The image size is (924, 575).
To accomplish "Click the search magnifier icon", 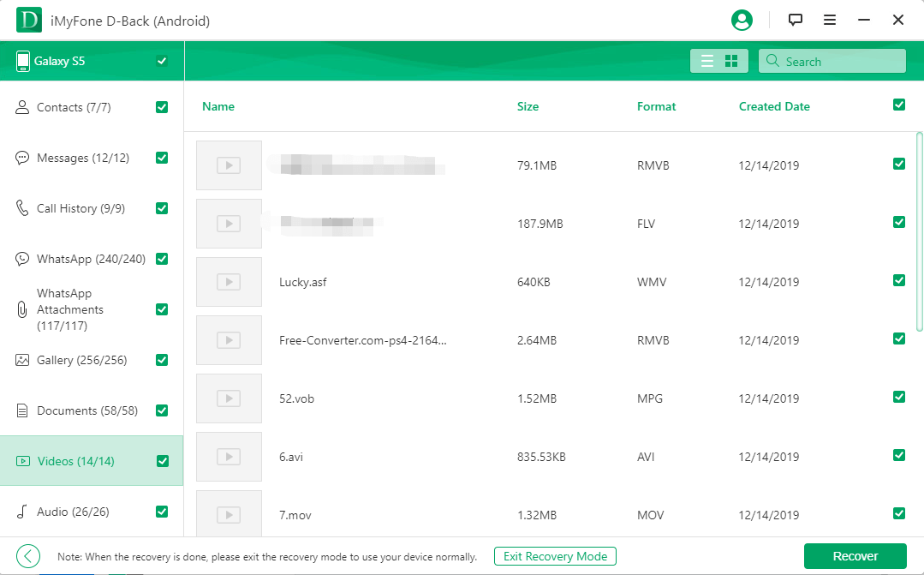I will tap(772, 61).
